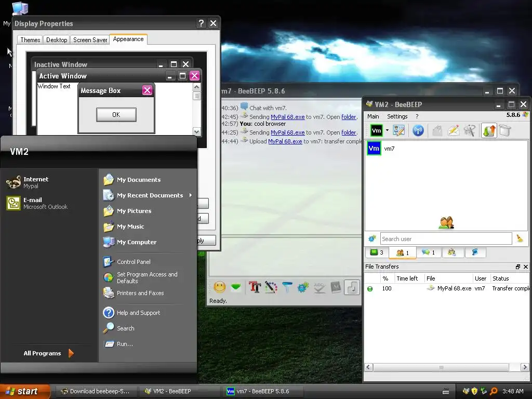This screenshot has width=532, height=399.
Task: Click down arrow of preview window scrollbar
Action: pos(197,131)
